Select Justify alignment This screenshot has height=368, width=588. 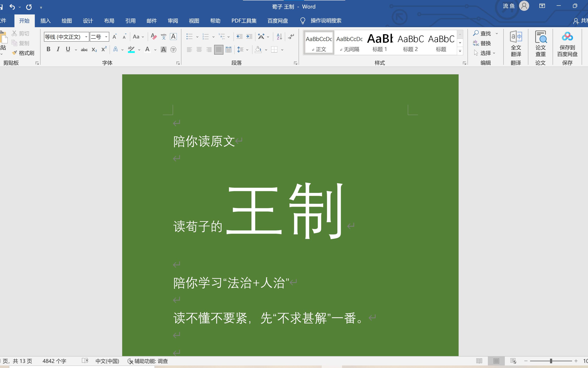pos(219,50)
